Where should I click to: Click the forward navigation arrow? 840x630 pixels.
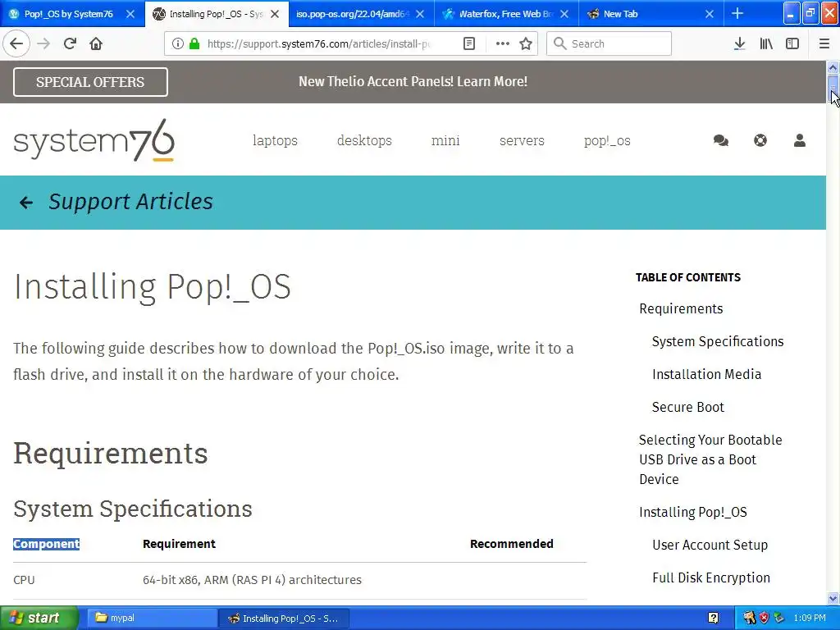(x=43, y=44)
